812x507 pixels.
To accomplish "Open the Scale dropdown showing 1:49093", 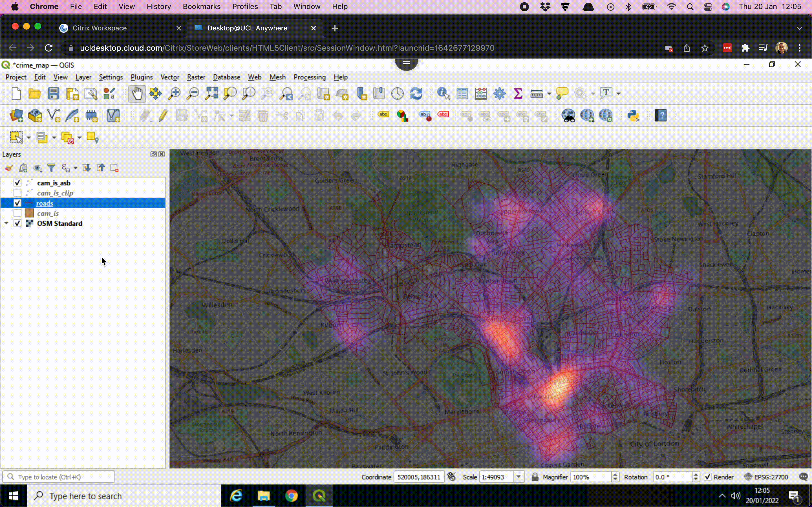I will coord(519,477).
